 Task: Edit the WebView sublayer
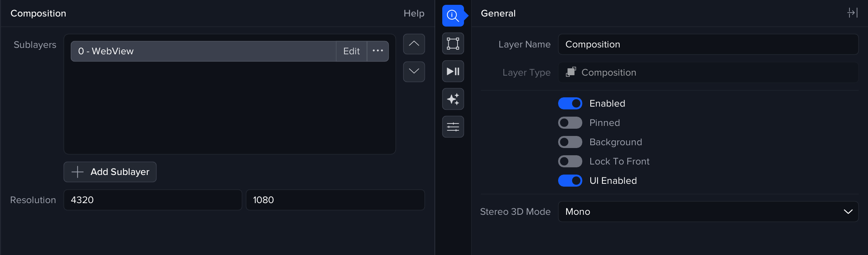pos(351,51)
